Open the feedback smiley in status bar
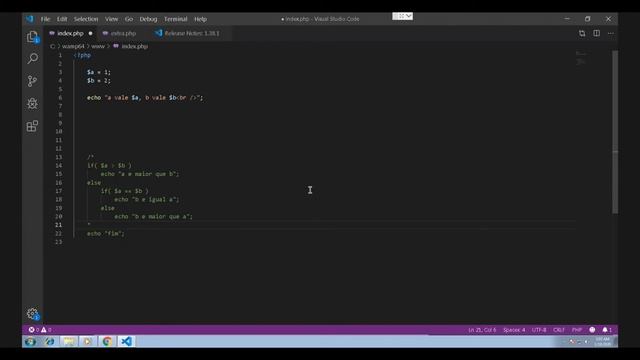640x360 pixels. pyautogui.click(x=592, y=329)
